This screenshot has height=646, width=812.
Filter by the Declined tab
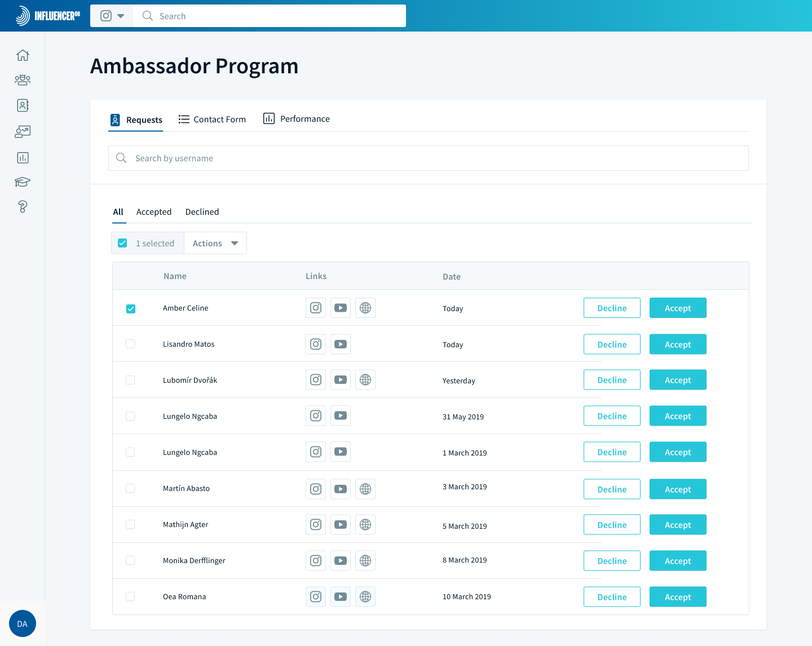click(x=202, y=212)
